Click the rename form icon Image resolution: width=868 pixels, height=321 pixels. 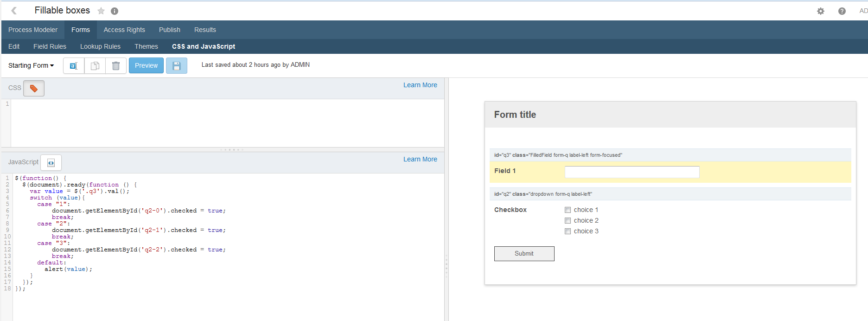pos(73,66)
